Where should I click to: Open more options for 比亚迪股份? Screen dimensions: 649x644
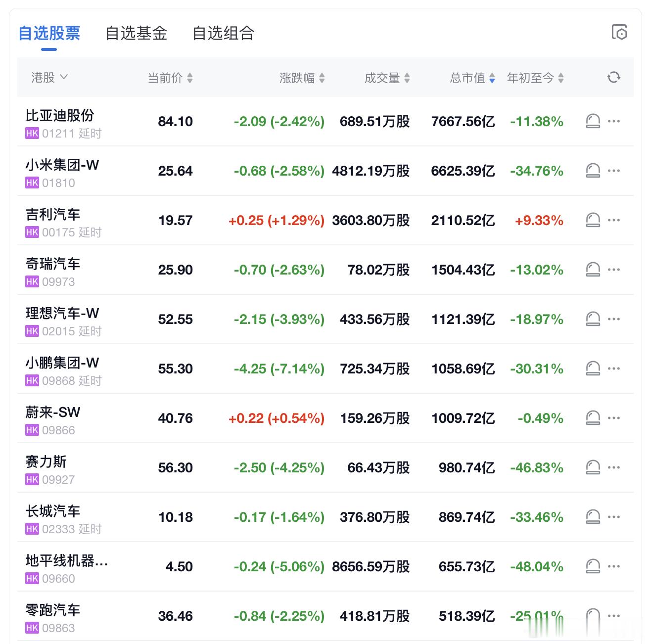614,121
